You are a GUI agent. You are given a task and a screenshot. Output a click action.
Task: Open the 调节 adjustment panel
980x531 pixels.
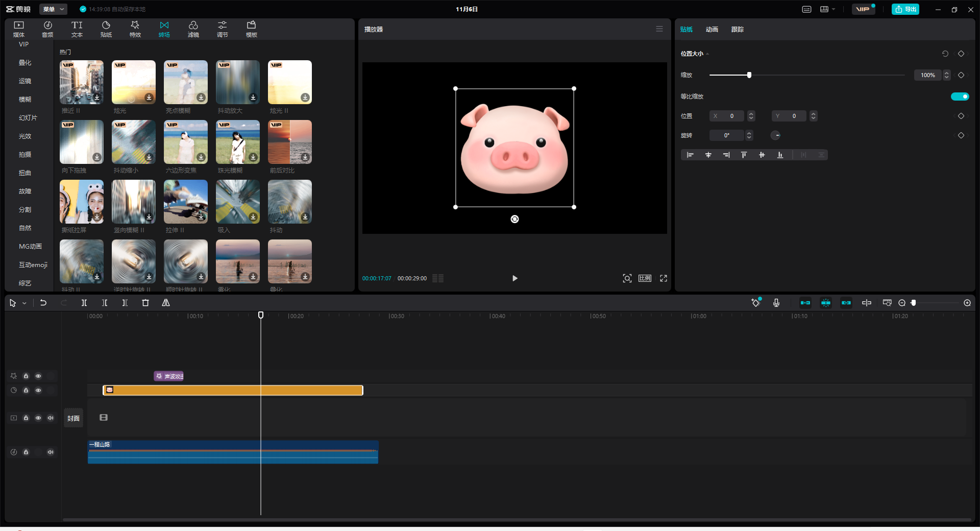pyautogui.click(x=223, y=29)
